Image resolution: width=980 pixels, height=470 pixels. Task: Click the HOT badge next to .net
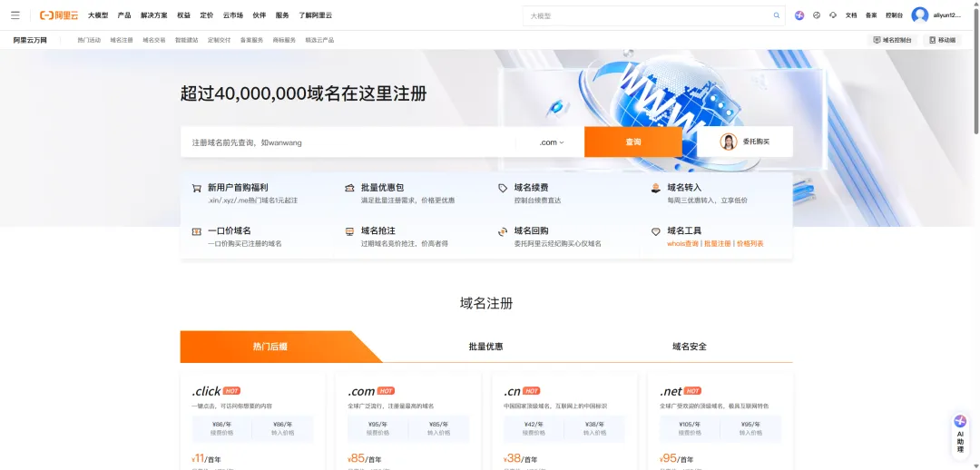tap(692, 391)
